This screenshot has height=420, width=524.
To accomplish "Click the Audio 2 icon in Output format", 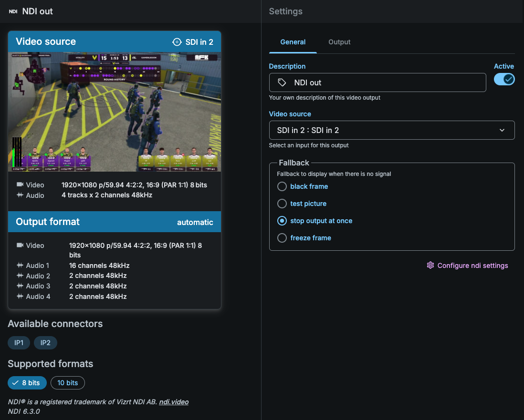I will tap(19, 276).
